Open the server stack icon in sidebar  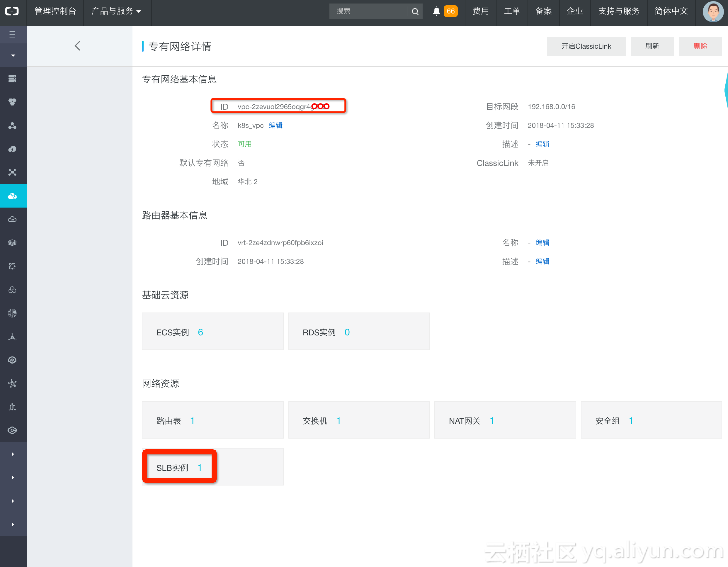pyautogui.click(x=12, y=79)
